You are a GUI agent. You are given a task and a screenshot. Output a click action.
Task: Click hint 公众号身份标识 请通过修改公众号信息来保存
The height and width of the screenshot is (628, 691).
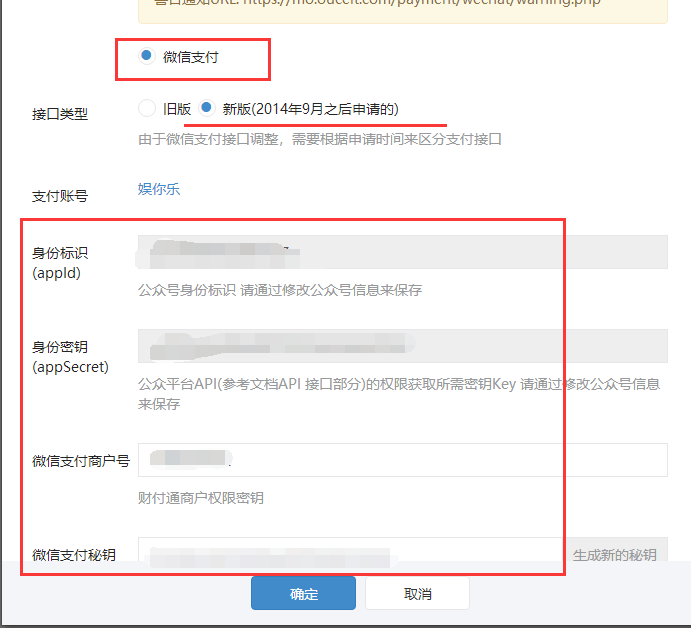point(280,290)
